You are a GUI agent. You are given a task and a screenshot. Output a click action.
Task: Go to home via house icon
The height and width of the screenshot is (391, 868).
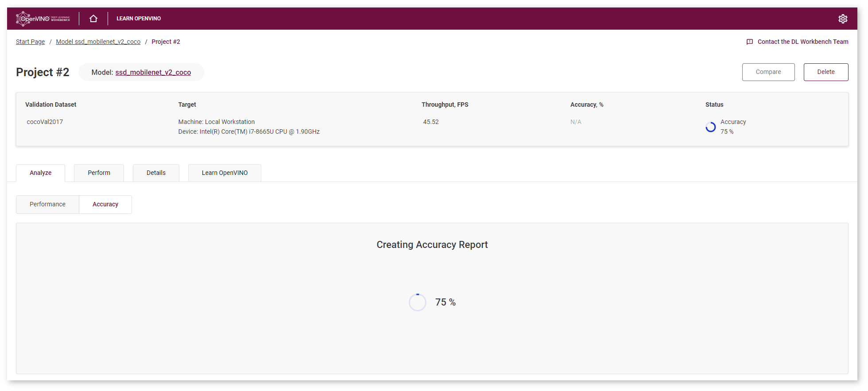click(93, 19)
